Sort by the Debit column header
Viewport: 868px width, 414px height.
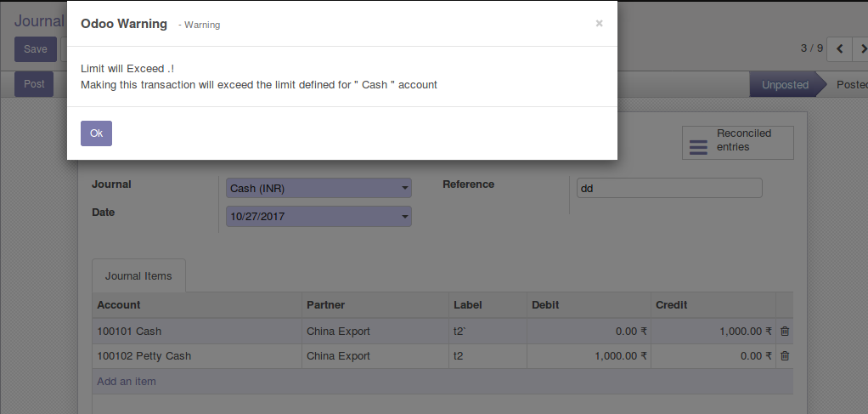(545, 305)
